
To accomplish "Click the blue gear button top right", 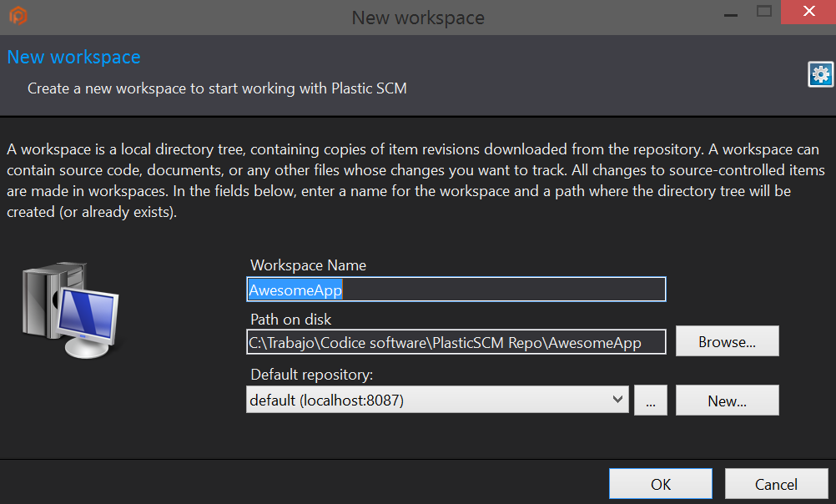I will 820,73.
